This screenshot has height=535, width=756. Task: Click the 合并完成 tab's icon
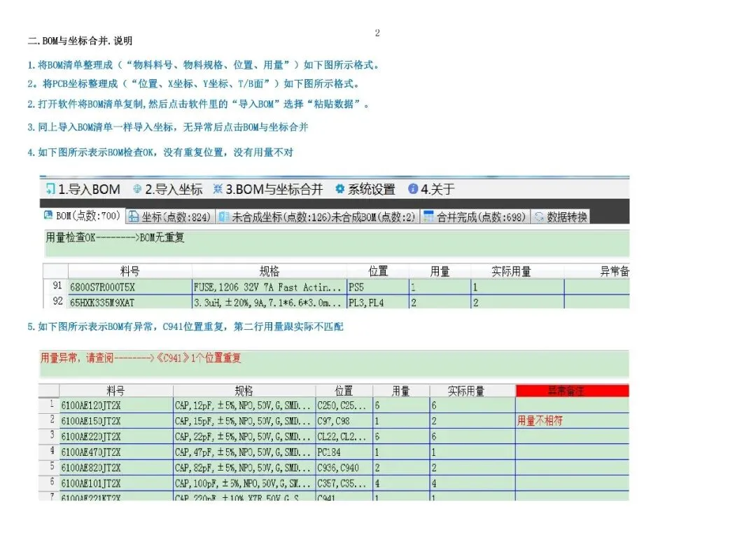click(x=428, y=217)
